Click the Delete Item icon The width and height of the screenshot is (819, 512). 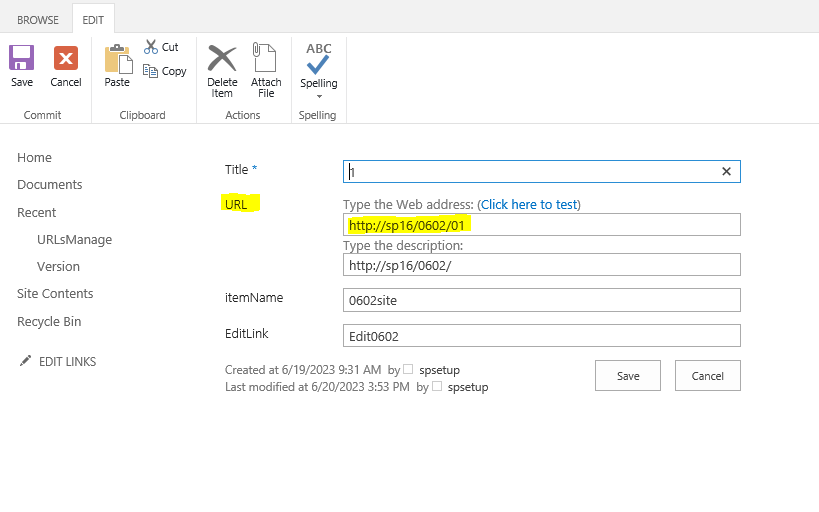tap(222, 57)
